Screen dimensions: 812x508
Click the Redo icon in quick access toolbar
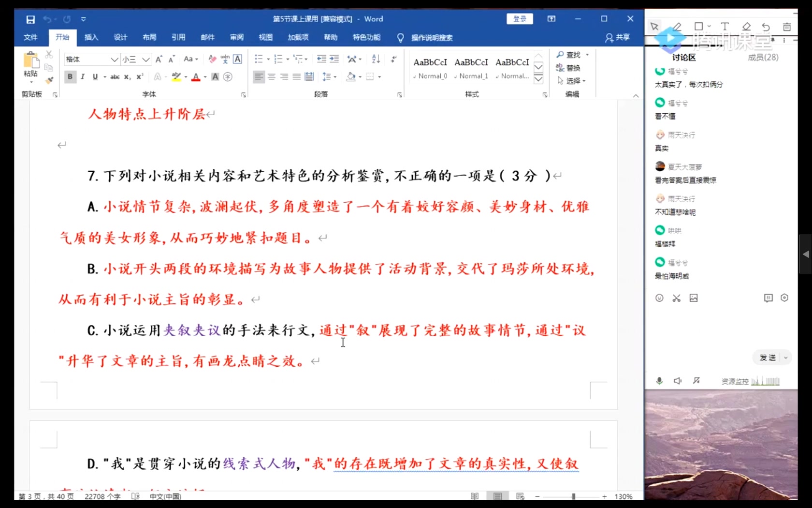[x=67, y=19]
